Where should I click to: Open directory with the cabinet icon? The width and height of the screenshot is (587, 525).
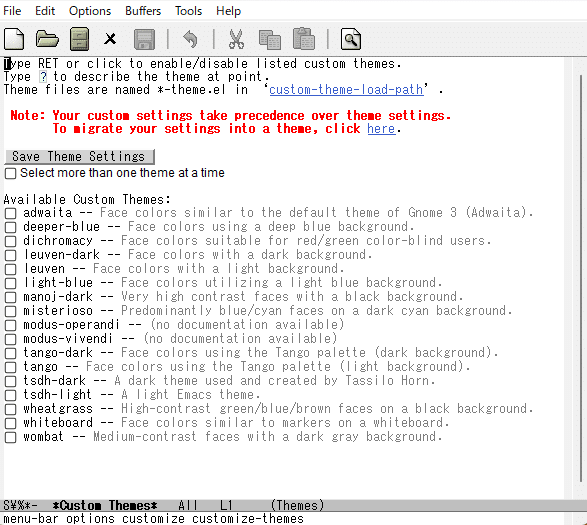79,39
